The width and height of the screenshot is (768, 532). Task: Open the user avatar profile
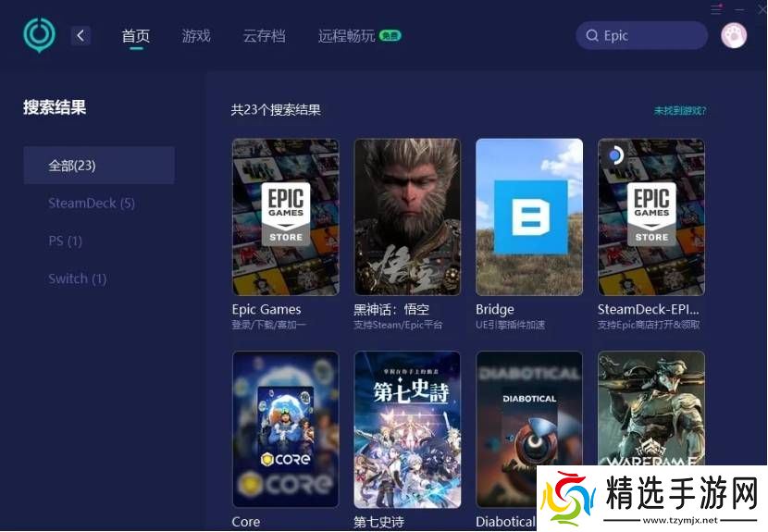coord(734,35)
